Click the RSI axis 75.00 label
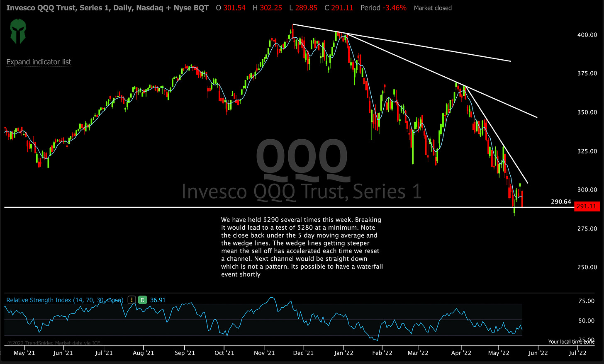This screenshot has width=604, height=364. 587,301
